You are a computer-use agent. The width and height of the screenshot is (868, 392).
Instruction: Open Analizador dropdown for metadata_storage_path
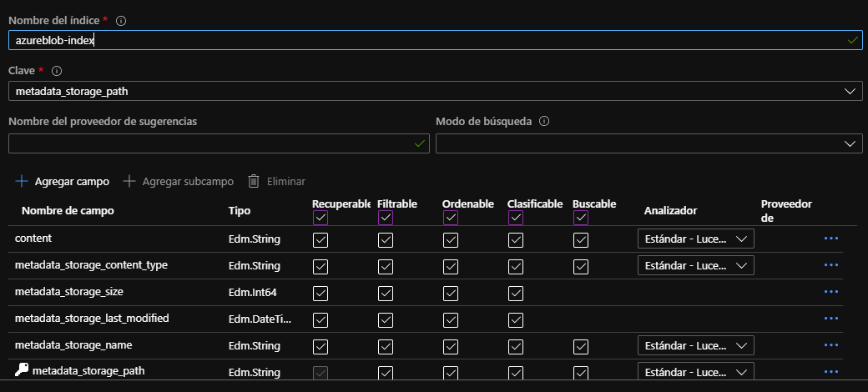pos(696,371)
